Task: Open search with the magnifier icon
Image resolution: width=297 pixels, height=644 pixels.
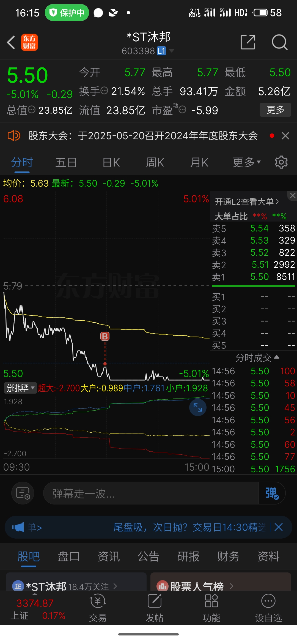Action: pyautogui.click(x=279, y=42)
